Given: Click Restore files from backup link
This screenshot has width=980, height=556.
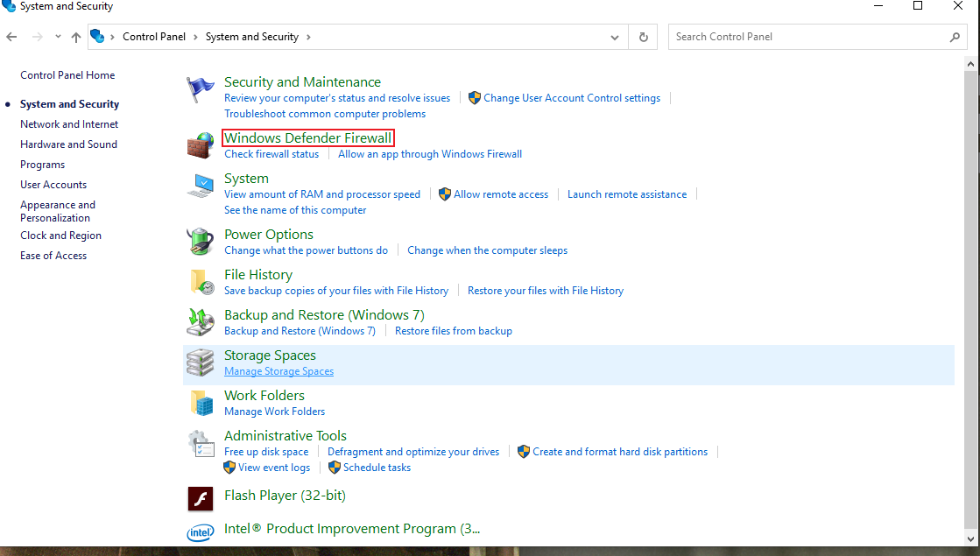Looking at the screenshot, I should tap(454, 331).
